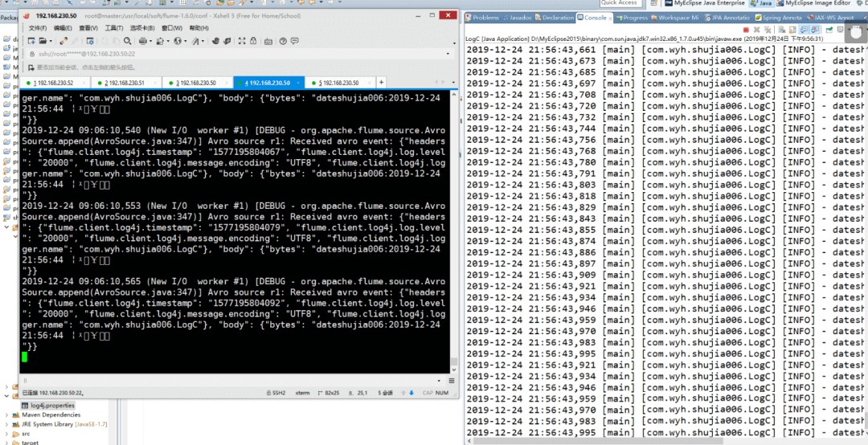This screenshot has width=868, height=445.
Task: Toggle word wrap in the Eclipse Console toolbar
Action: (805, 30)
